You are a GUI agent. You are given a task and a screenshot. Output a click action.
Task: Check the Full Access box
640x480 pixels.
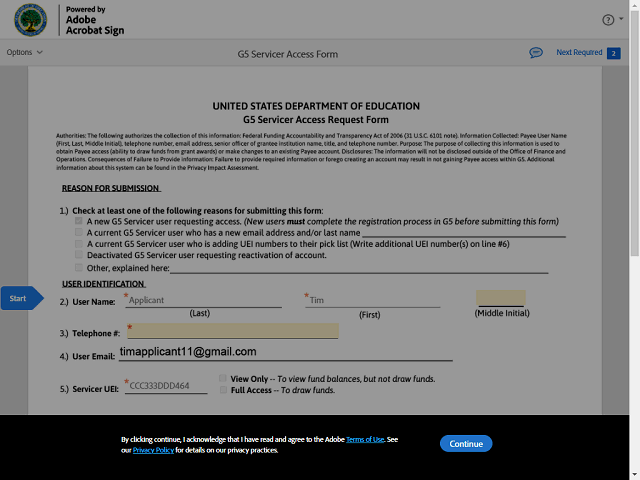coord(223,390)
